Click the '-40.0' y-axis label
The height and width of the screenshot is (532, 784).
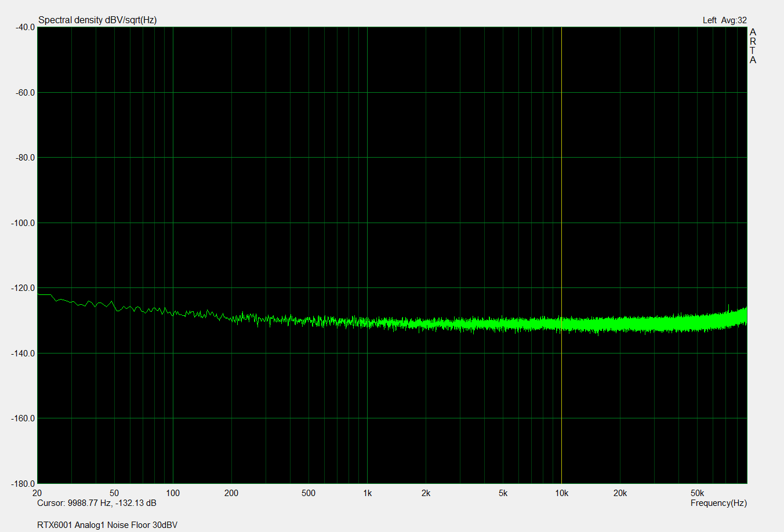point(25,27)
